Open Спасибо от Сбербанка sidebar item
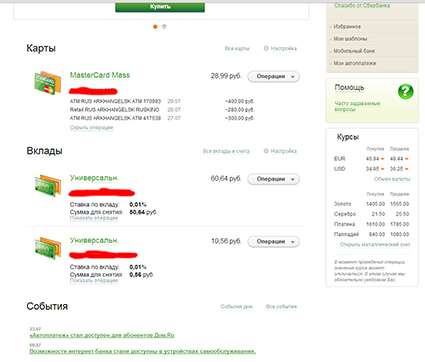The width and height of the screenshot is (425, 362). tap(362, 6)
